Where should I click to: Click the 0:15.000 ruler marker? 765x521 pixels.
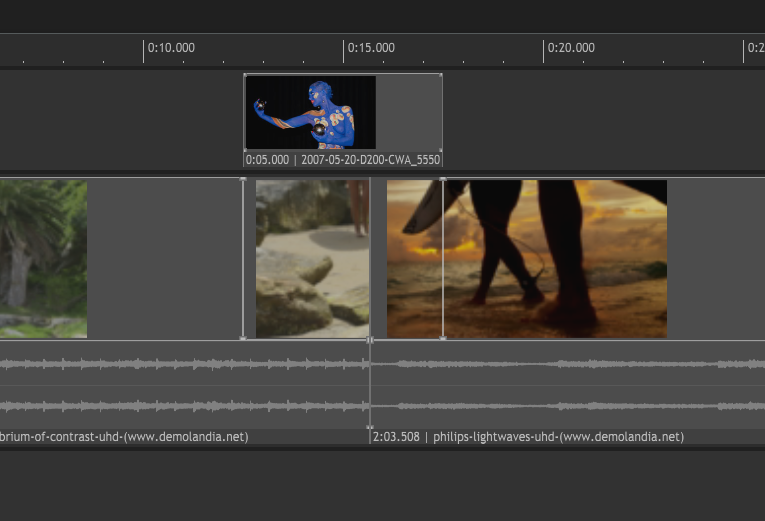point(371,48)
